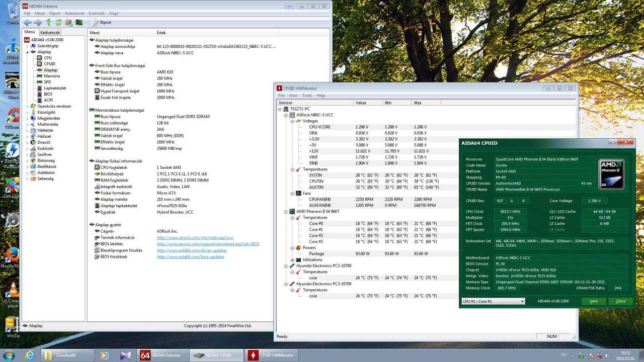Expand the Operációs rendszer tree node

tap(27, 106)
